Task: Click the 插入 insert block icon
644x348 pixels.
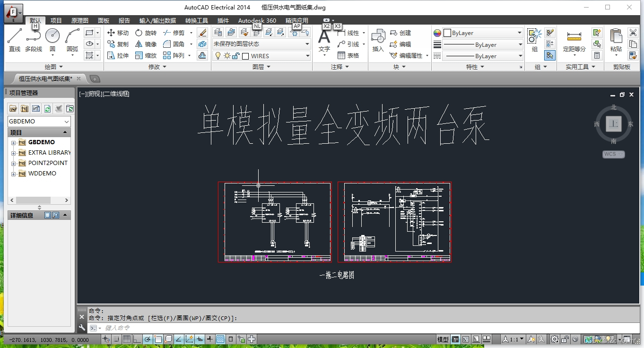Action: click(378, 40)
